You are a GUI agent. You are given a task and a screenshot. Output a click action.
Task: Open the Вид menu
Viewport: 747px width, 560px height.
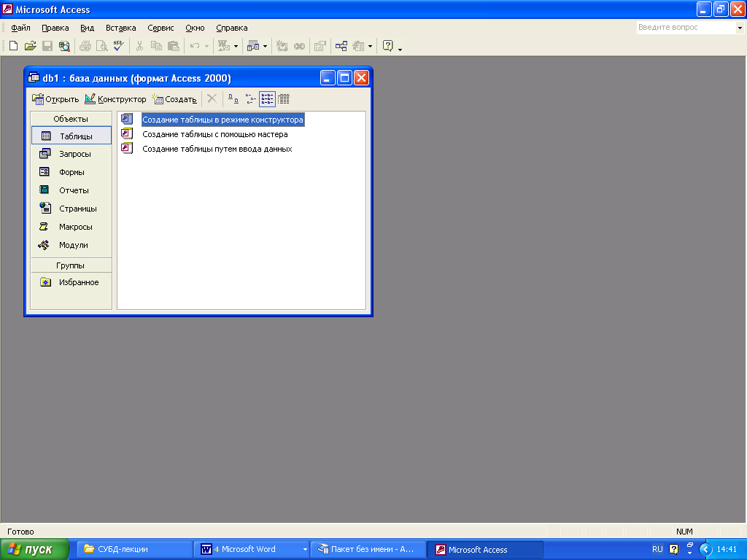click(x=88, y=28)
